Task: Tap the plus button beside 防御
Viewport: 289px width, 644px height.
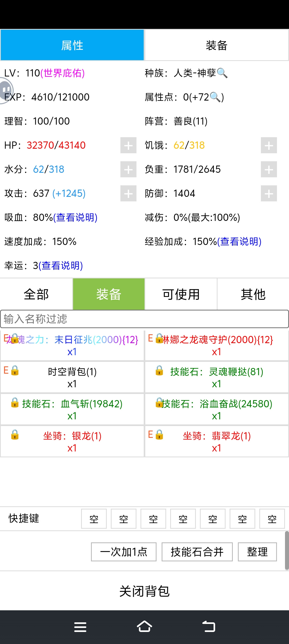Action: (x=269, y=193)
